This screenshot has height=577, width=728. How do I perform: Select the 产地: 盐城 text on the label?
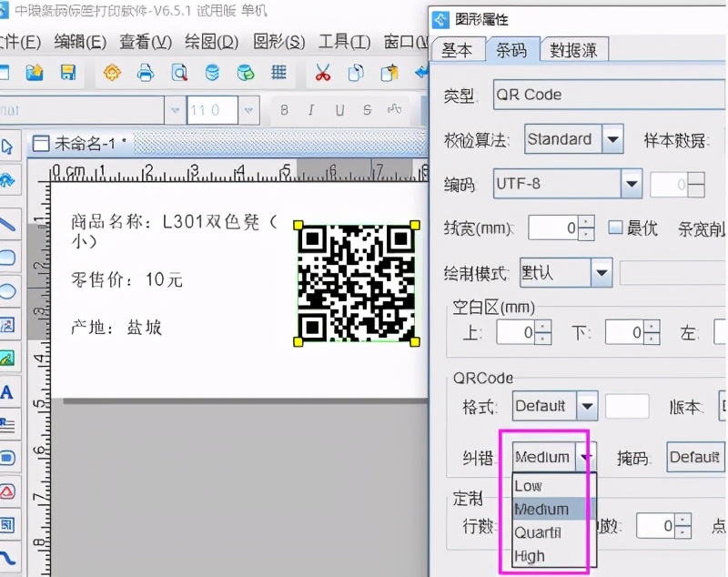pyautogui.click(x=116, y=328)
